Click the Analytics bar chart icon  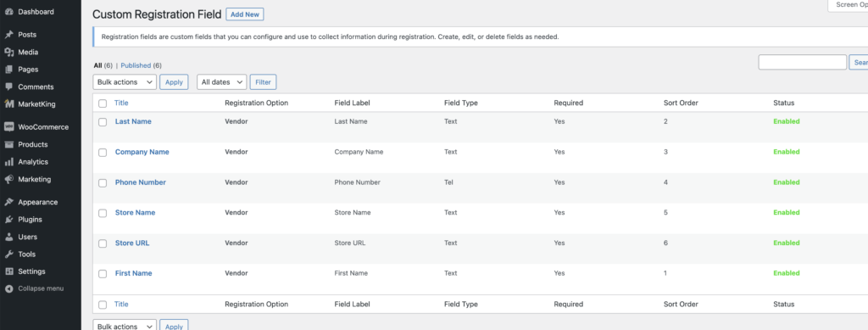click(x=8, y=162)
